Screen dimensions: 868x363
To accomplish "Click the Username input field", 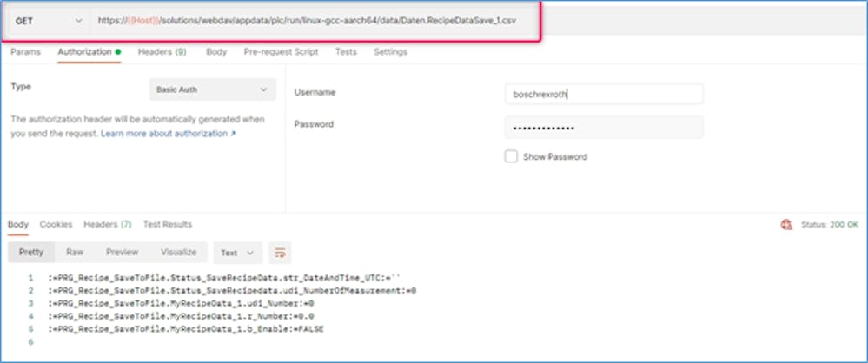I will [603, 94].
